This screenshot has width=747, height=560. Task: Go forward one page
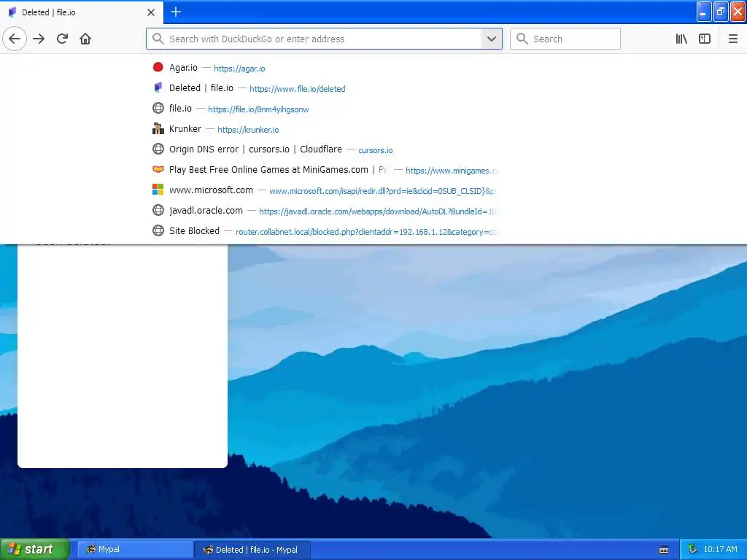point(39,39)
